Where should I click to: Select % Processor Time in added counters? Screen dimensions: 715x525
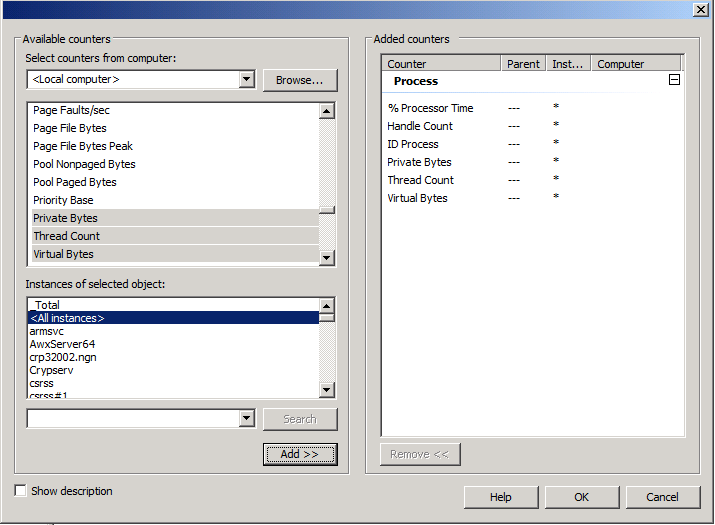(430, 108)
